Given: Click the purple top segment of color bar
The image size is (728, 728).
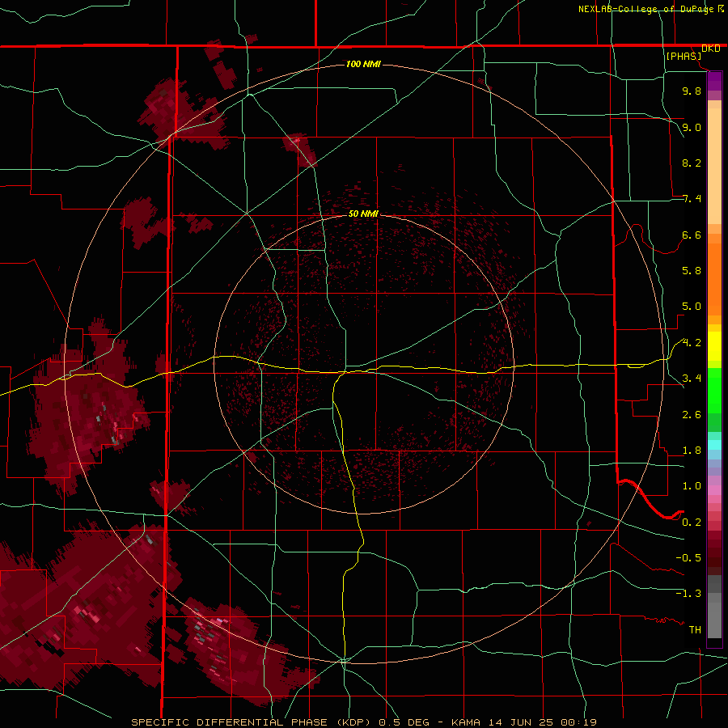Looking at the screenshot, I should [x=714, y=81].
